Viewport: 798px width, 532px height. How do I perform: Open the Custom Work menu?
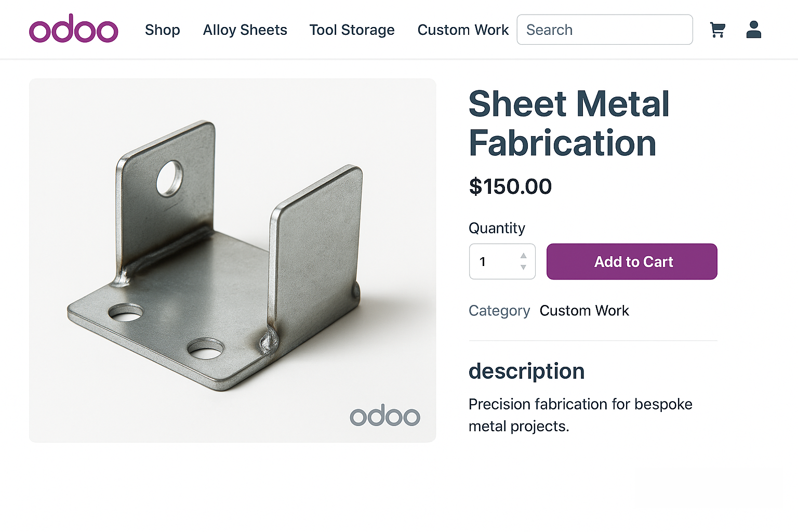(x=462, y=30)
